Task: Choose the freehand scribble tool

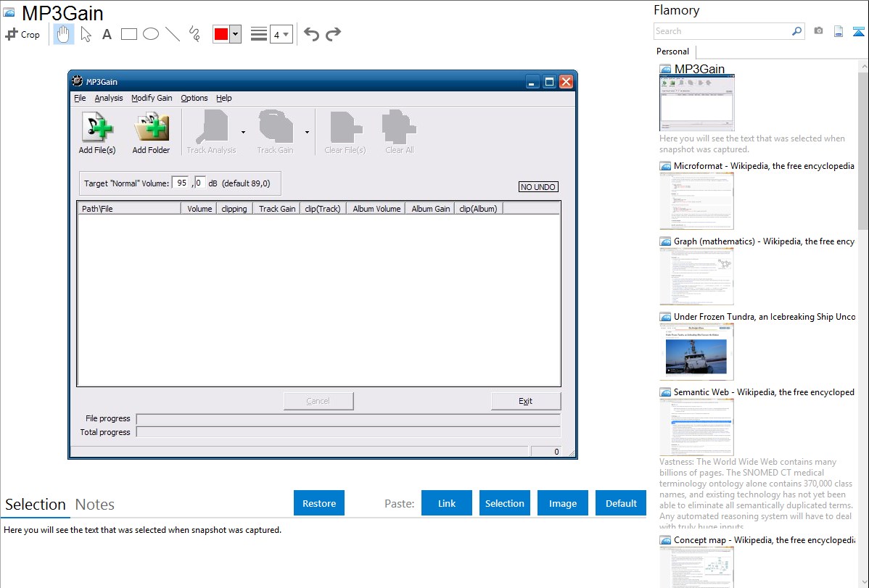Action: [x=194, y=34]
